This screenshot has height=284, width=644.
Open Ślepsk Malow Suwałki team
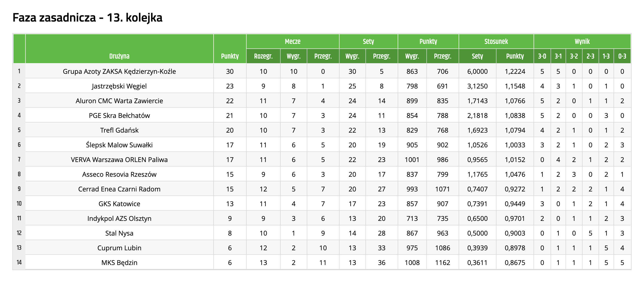pyautogui.click(x=119, y=145)
